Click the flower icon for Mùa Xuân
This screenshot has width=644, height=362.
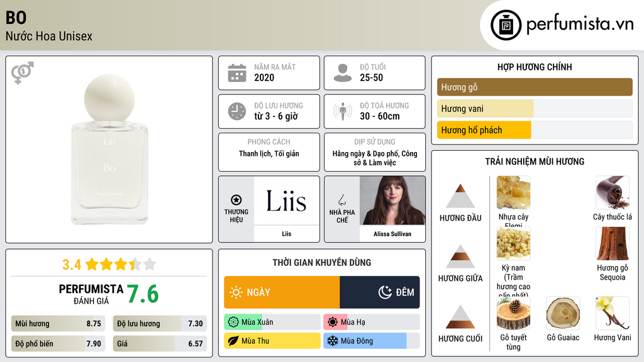[233, 322]
